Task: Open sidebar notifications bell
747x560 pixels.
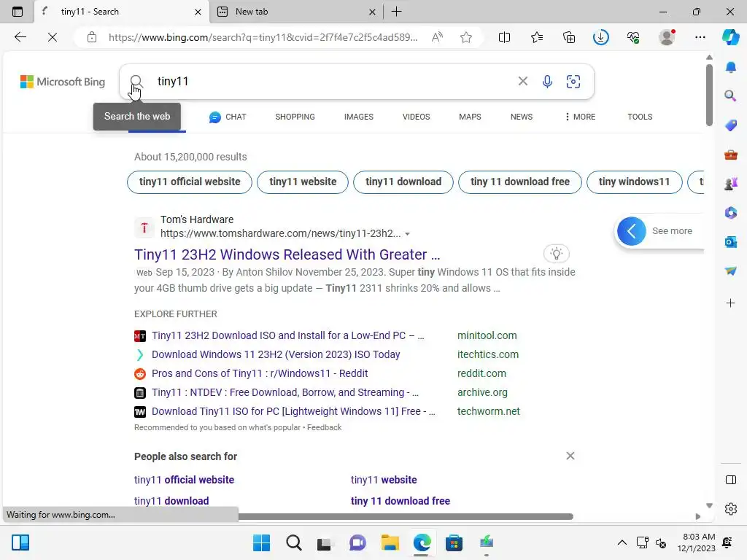Action: point(731,68)
